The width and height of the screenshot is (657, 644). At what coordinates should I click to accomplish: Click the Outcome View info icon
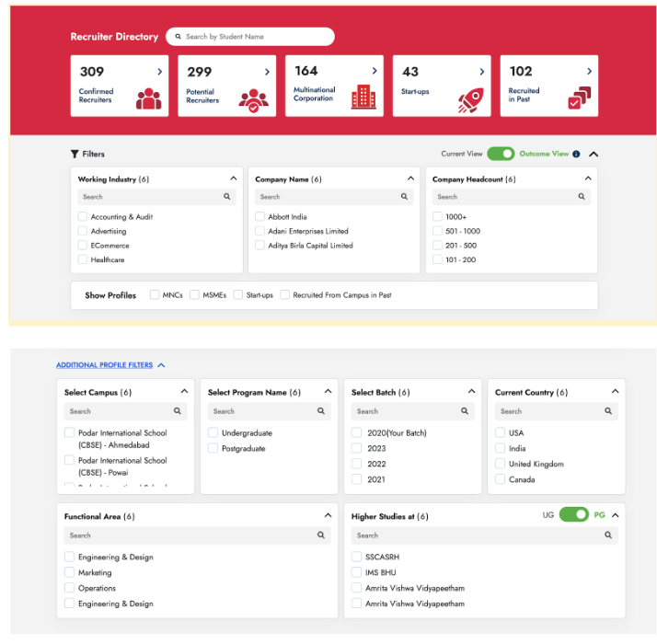(576, 155)
